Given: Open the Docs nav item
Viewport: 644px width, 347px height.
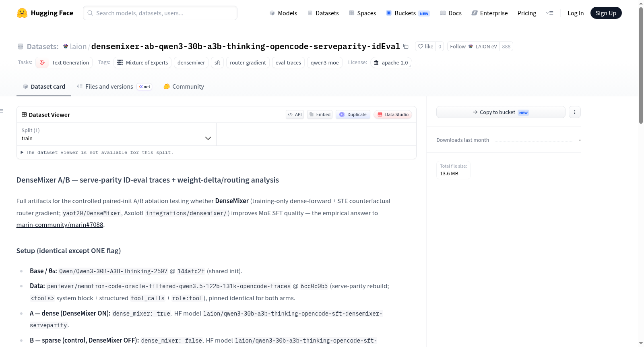Looking at the screenshot, I should click(451, 13).
